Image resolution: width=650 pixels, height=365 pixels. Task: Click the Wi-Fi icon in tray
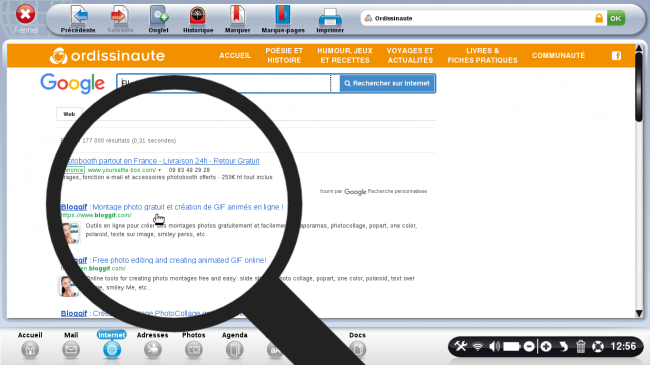point(478,346)
